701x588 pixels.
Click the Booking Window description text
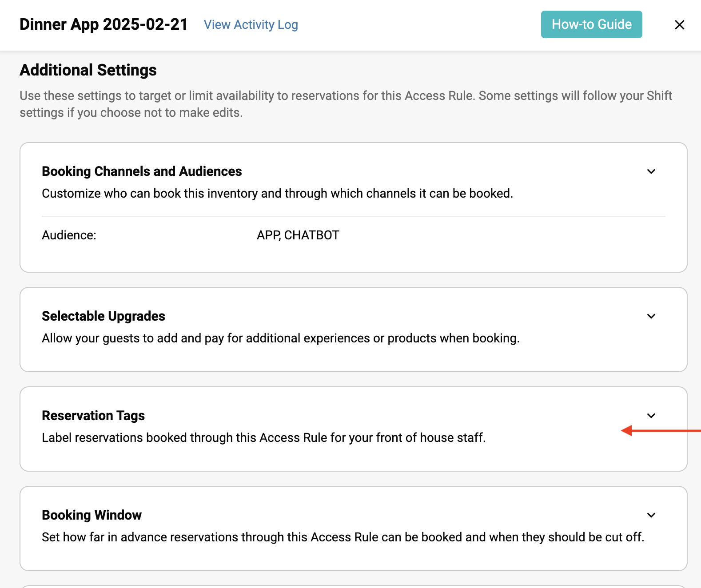343,537
